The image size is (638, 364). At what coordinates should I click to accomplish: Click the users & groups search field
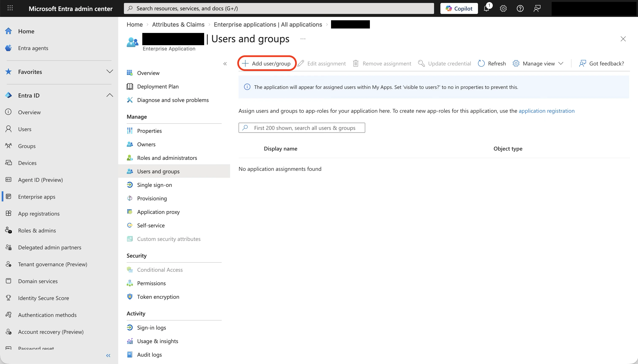pyautogui.click(x=302, y=128)
